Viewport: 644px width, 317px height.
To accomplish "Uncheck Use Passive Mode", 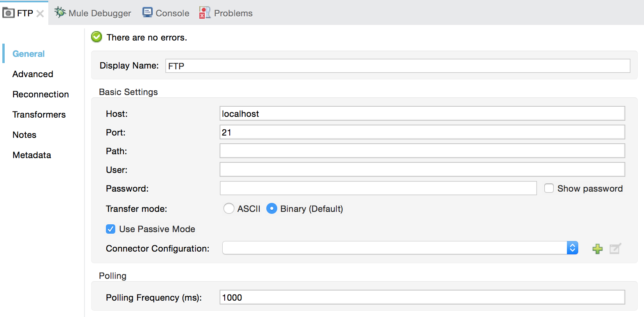I will click(x=111, y=229).
